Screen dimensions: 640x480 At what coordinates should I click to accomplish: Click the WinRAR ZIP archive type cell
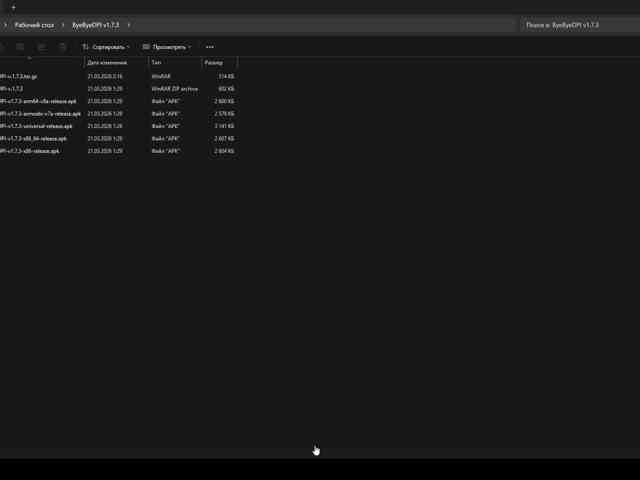point(175,89)
